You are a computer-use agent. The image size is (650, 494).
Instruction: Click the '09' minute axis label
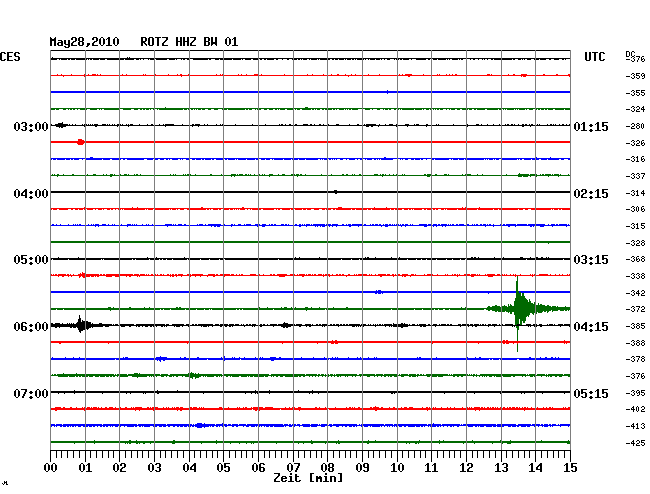pos(362,468)
